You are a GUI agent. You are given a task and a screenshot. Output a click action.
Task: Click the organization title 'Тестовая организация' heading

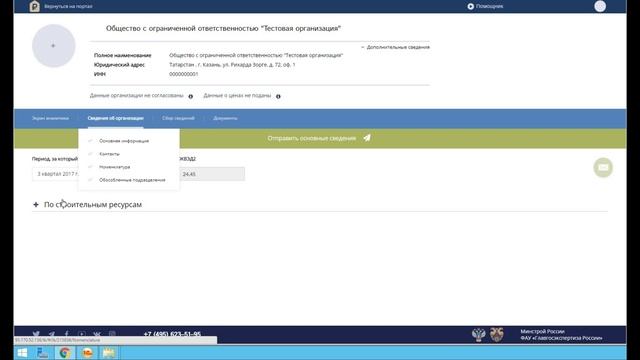point(223,29)
